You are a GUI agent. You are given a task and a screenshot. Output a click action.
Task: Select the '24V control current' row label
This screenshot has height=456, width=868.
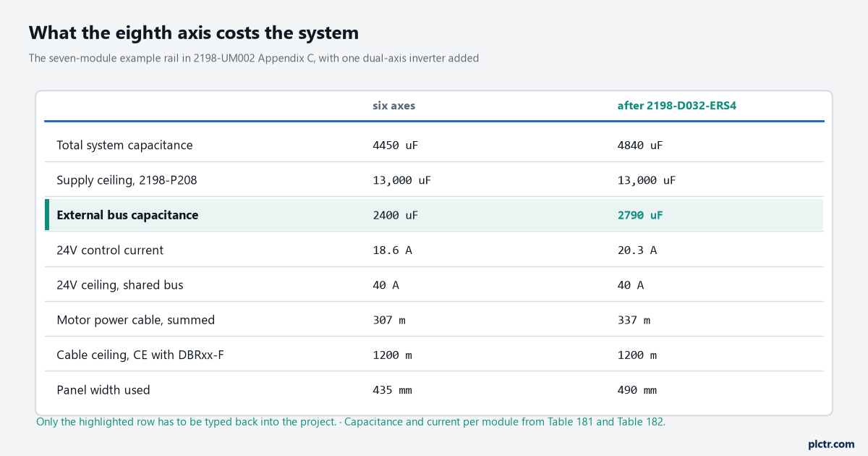coord(110,250)
